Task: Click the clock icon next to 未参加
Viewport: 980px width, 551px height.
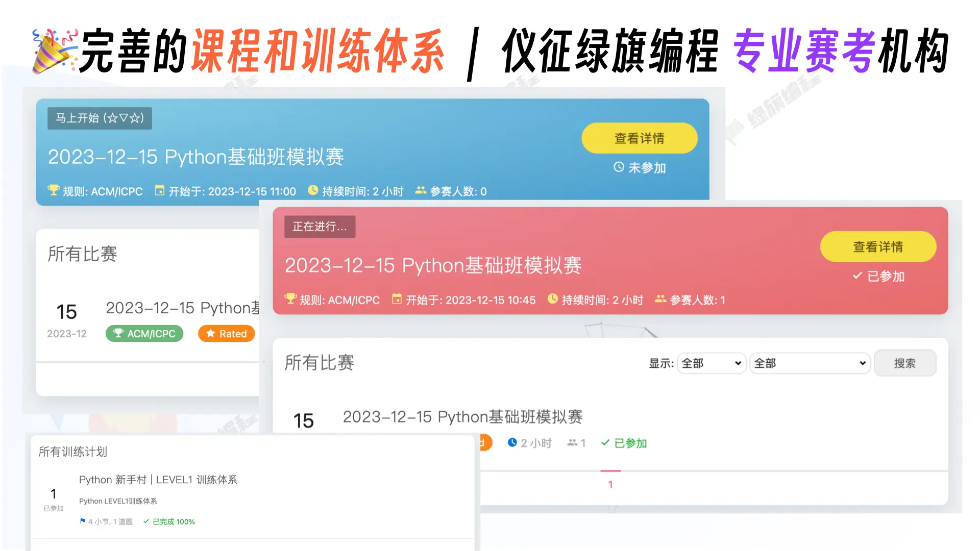Action: pos(619,167)
